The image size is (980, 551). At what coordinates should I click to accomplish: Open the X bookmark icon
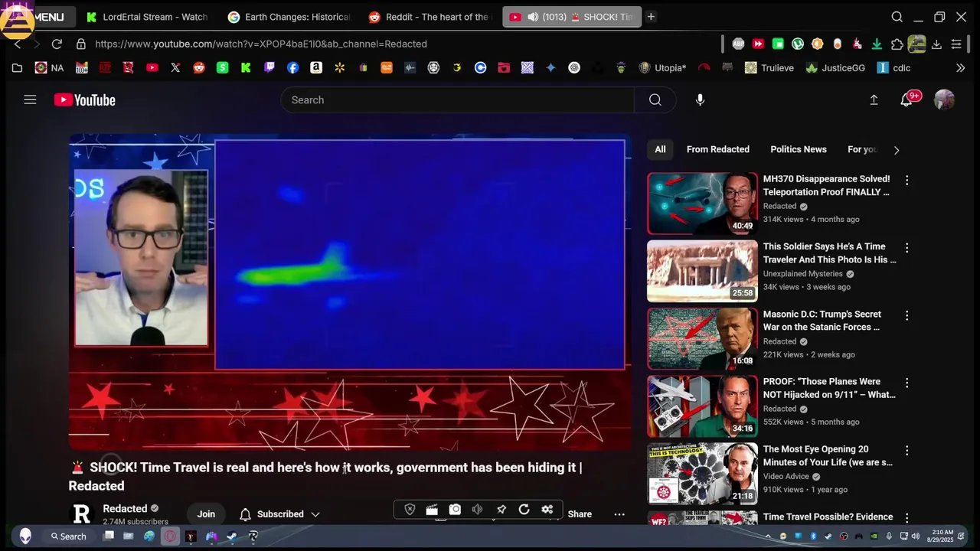(x=175, y=67)
